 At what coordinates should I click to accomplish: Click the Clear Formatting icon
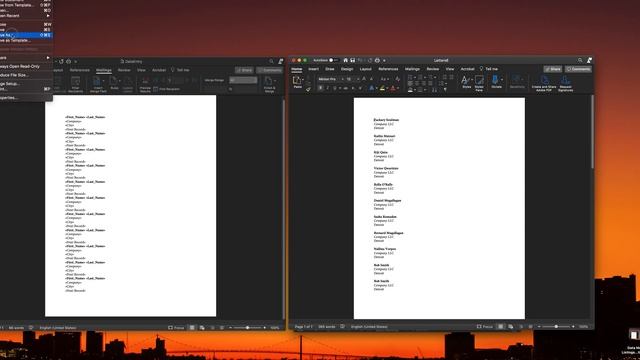[398, 79]
